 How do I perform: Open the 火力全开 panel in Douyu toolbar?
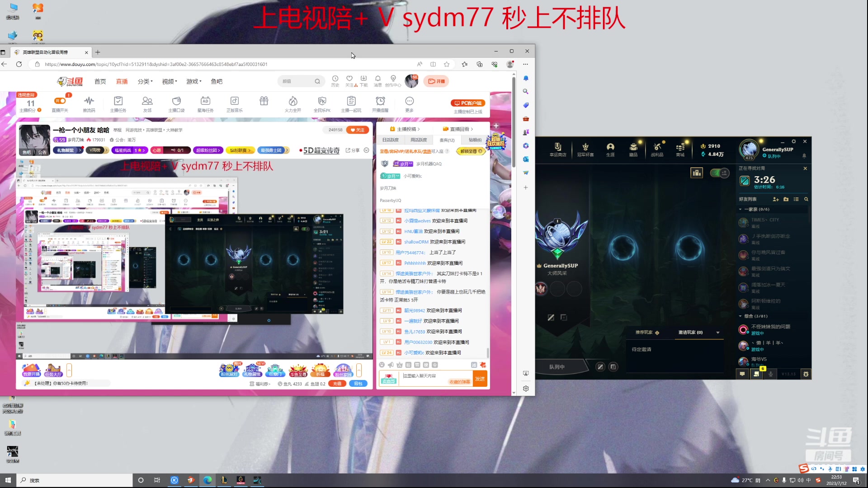pyautogui.click(x=292, y=103)
